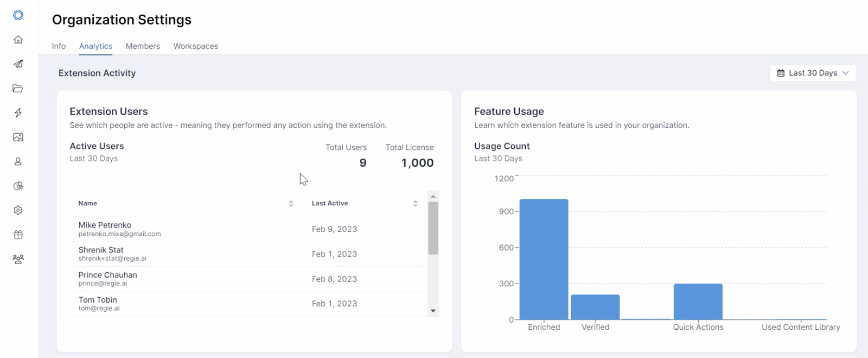
Task: Click the paper plane campaigns icon
Action: tap(18, 64)
